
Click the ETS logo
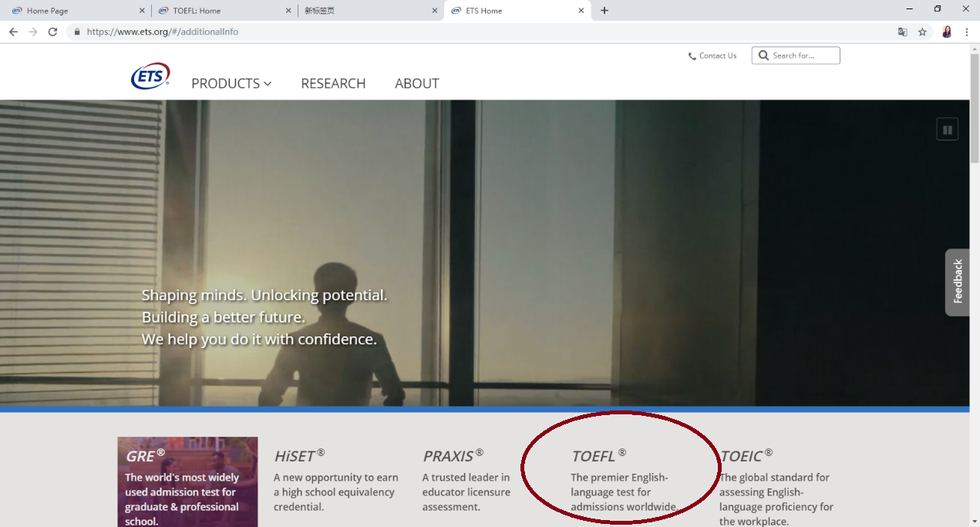click(150, 76)
